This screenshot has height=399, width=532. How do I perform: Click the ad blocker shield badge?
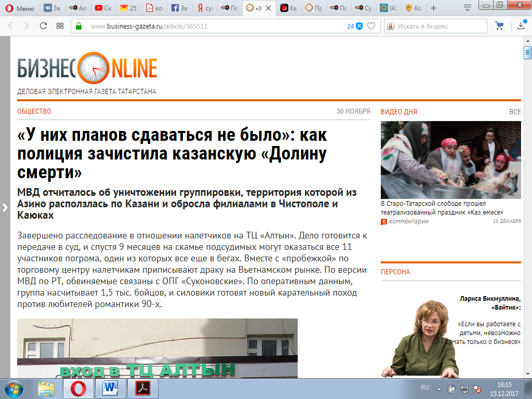pyautogui.click(x=358, y=26)
